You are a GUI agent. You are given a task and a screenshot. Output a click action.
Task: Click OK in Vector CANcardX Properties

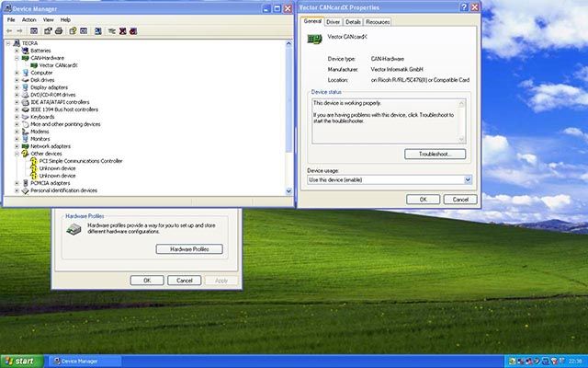point(423,200)
